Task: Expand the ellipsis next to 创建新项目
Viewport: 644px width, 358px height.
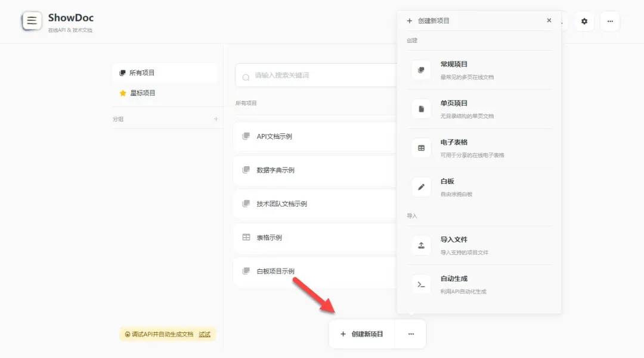Action: point(411,334)
